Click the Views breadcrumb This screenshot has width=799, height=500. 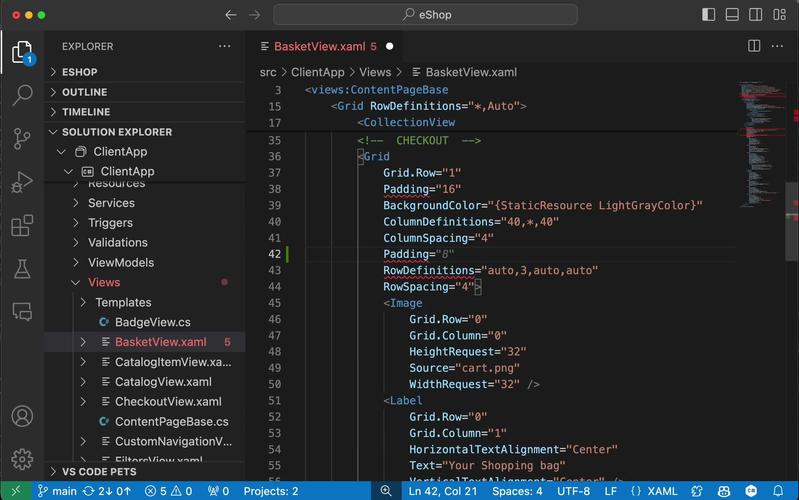pyautogui.click(x=375, y=72)
